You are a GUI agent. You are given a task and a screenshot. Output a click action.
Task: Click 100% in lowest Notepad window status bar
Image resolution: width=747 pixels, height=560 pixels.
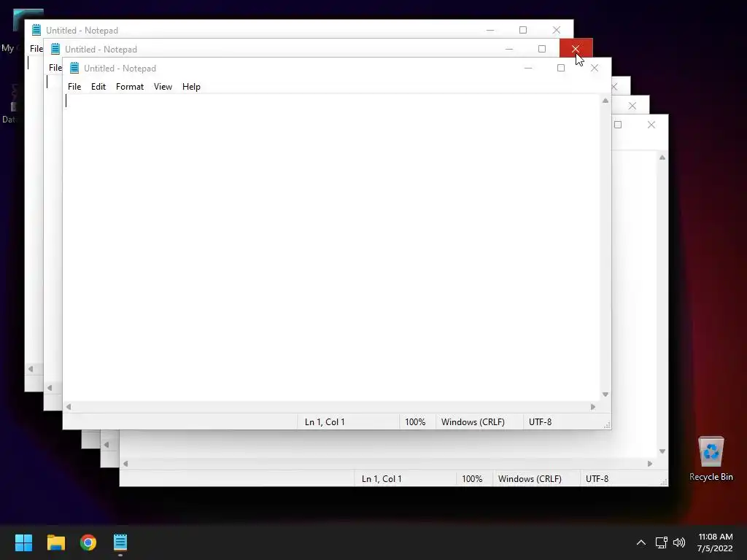[472, 478]
